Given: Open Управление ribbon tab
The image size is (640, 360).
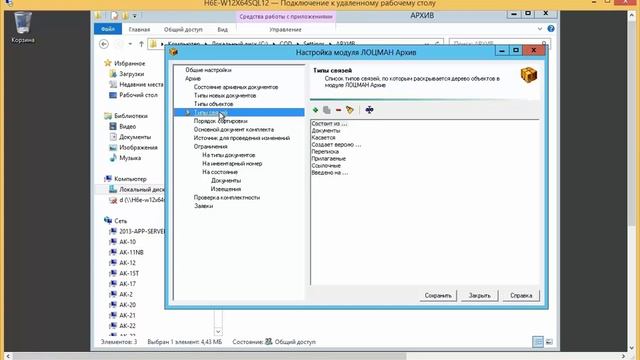Looking at the screenshot, I should tap(285, 29).
